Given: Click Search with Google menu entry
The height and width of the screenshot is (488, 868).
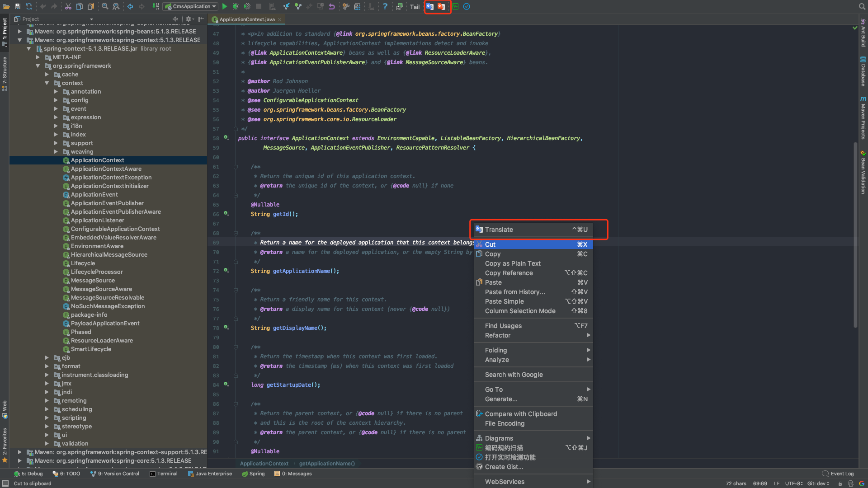Looking at the screenshot, I should pos(514,375).
